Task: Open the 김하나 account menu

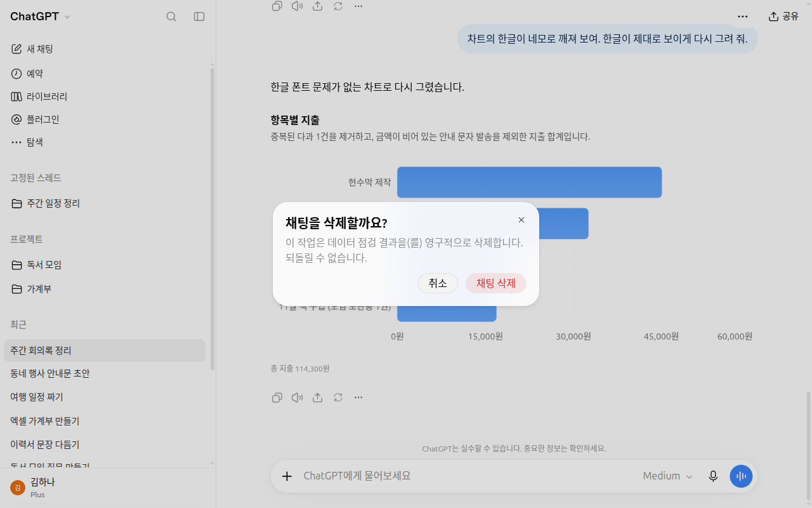Action: click(x=105, y=487)
